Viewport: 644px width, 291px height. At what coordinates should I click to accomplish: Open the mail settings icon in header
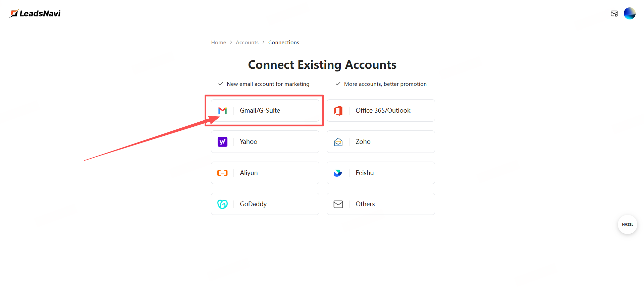coord(614,14)
